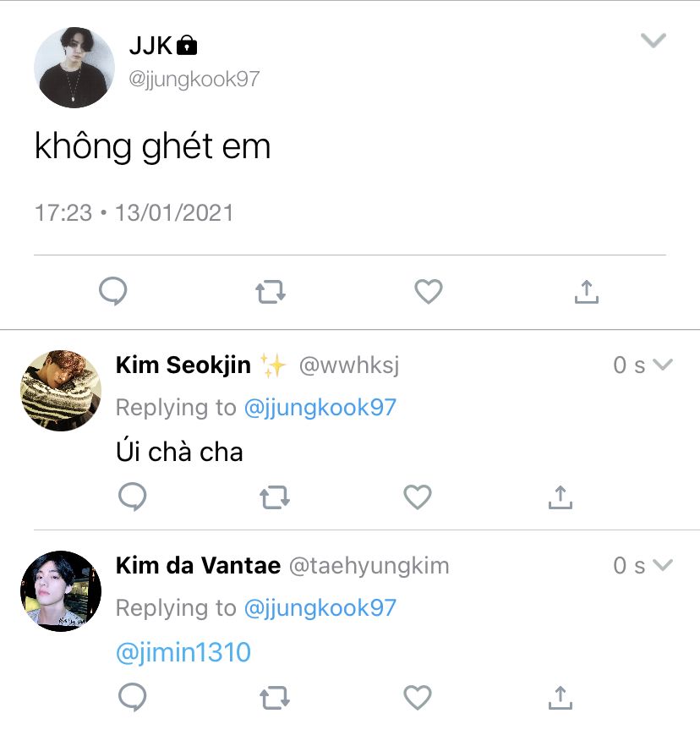Open the @jimin1310 mention link

click(x=183, y=652)
